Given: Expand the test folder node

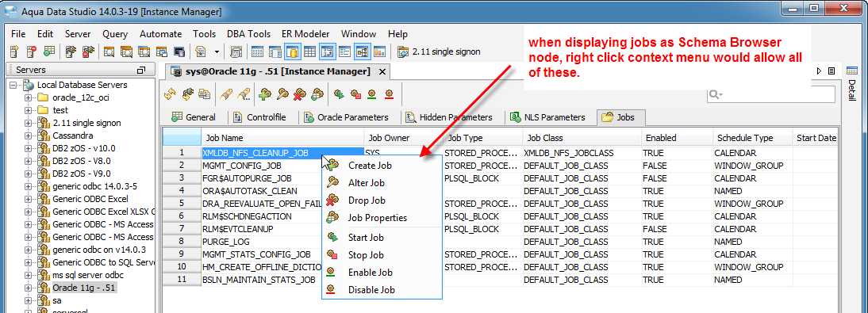Looking at the screenshot, I should click(29, 110).
